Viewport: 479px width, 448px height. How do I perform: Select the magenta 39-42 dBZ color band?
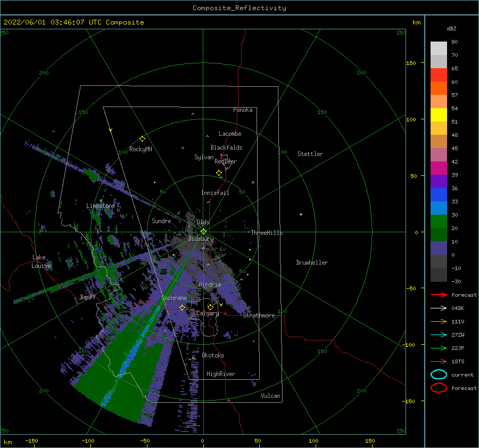coord(439,168)
